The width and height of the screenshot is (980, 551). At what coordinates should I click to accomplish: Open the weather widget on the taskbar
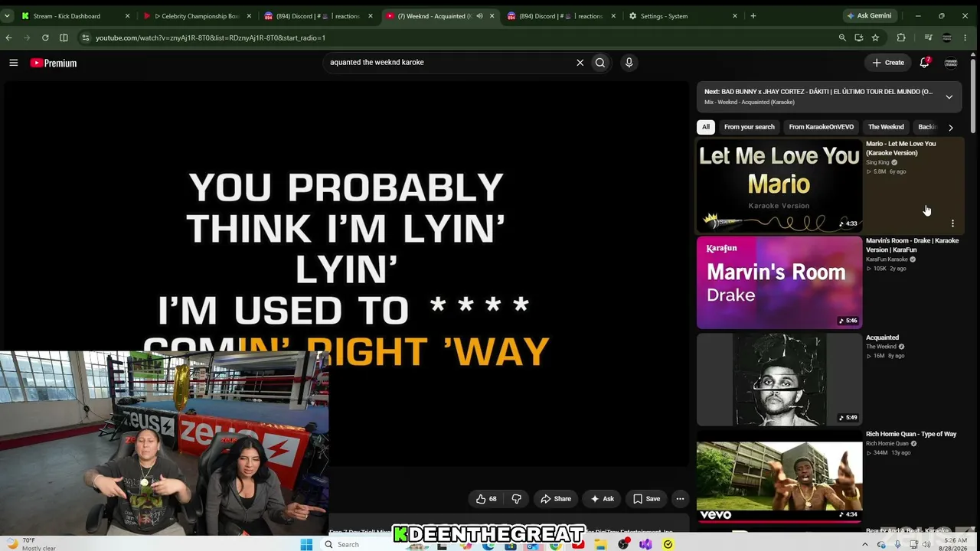pos(31,544)
